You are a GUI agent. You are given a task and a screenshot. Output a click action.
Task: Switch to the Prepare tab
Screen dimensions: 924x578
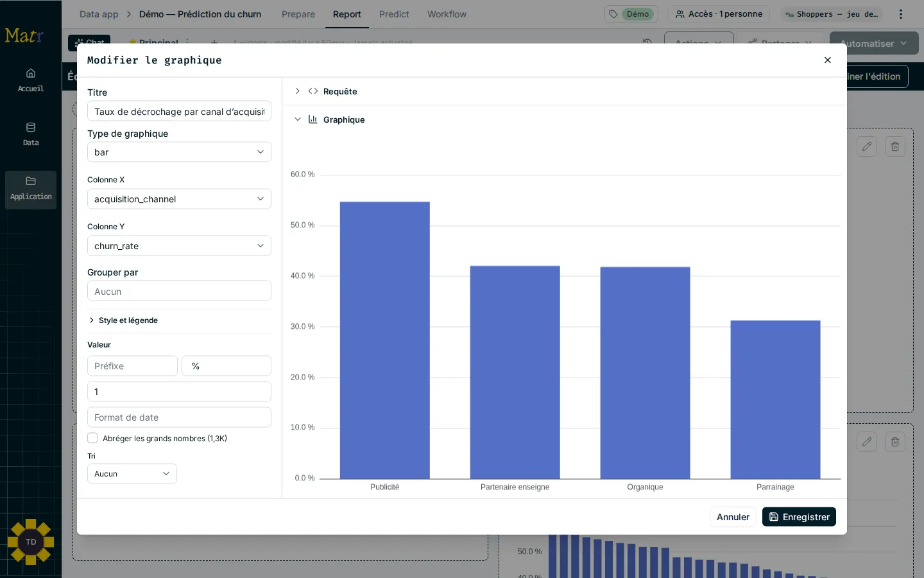(298, 14)
